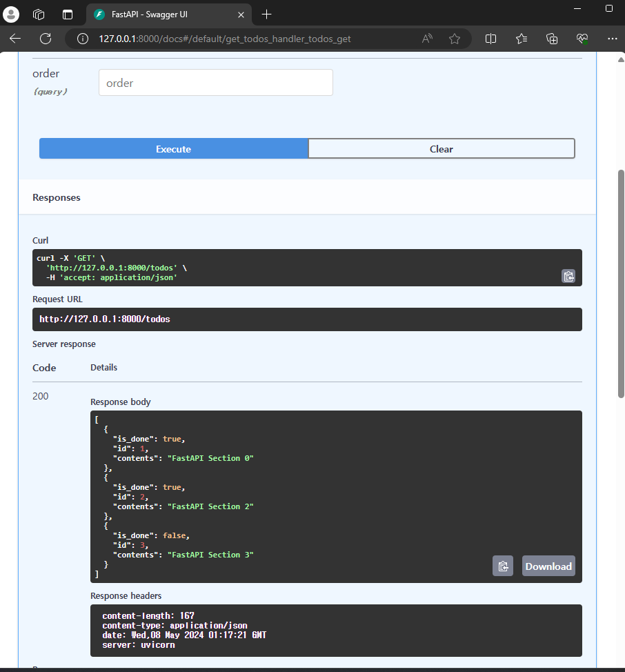Click "FastAPI Section 0" in response
Screen dimensions: 625x672
[210, 458]
